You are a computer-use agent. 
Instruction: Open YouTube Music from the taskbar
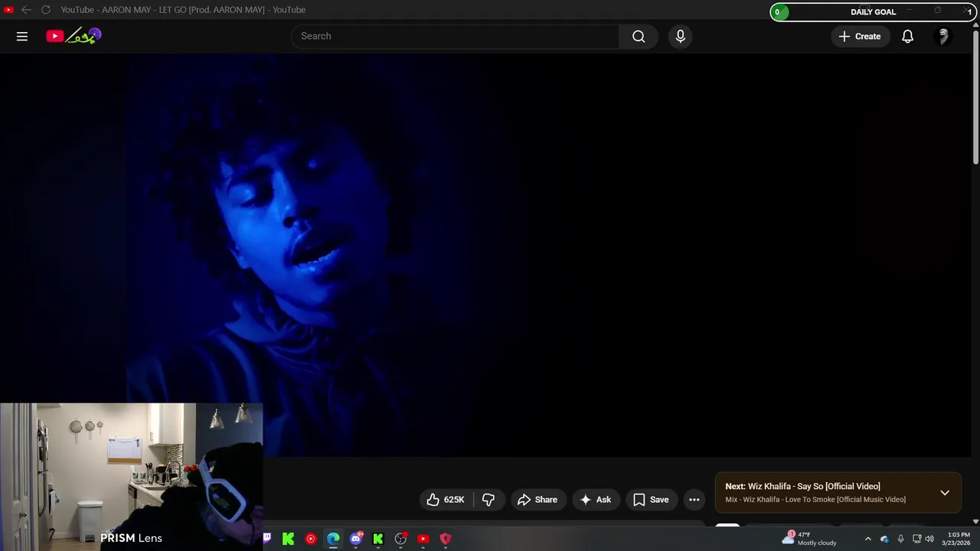tap(311, 539)
